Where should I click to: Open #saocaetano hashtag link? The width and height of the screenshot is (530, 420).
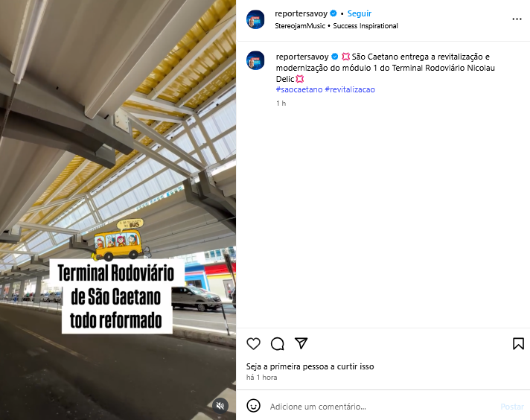coord(299,89)
